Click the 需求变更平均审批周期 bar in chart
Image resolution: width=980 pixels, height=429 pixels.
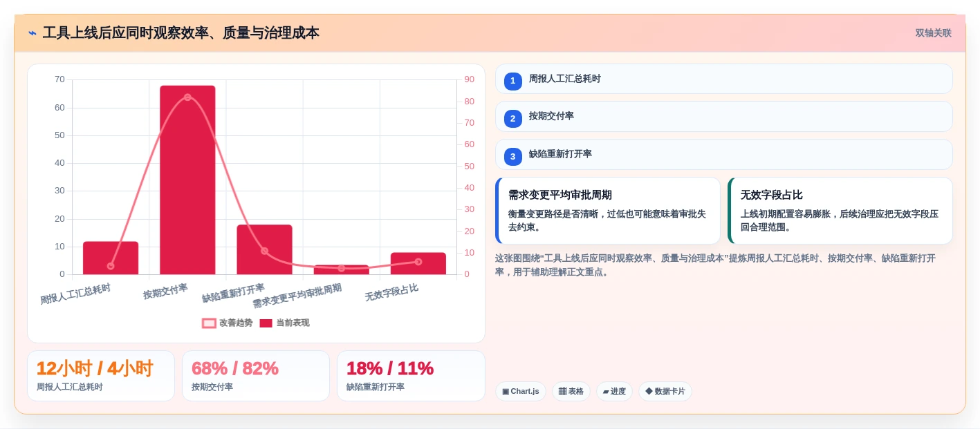click(x=341, y=270)
